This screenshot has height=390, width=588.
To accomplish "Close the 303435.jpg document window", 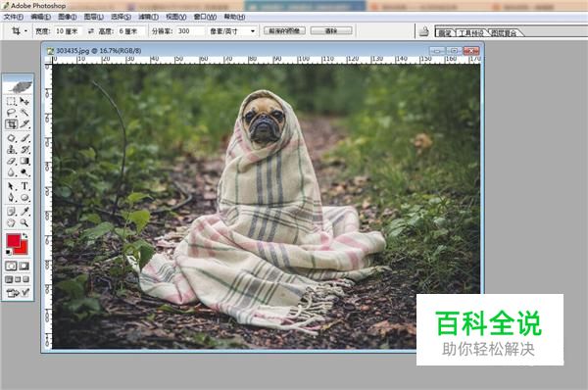I will (x=471, y=51).
